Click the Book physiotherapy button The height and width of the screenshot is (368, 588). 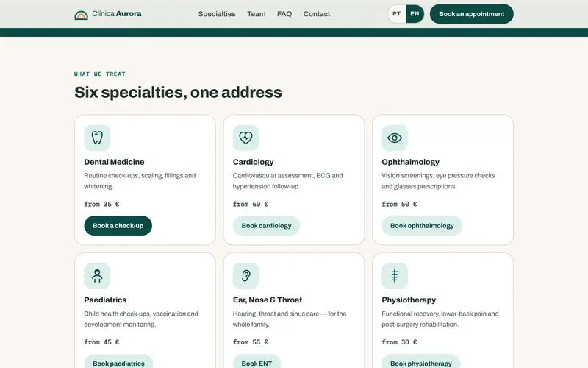[420, 363]
